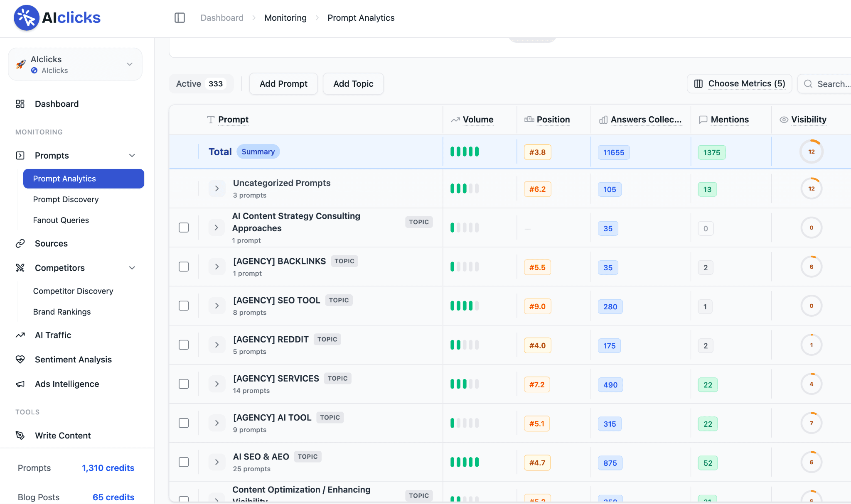Click Total row visibility score ring
The height and width of the screenshot is (504, 851).
click(x=811, y=152)
